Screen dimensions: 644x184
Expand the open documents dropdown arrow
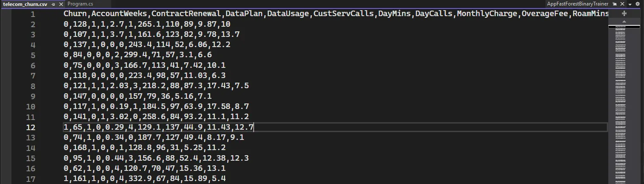point(630,4)
